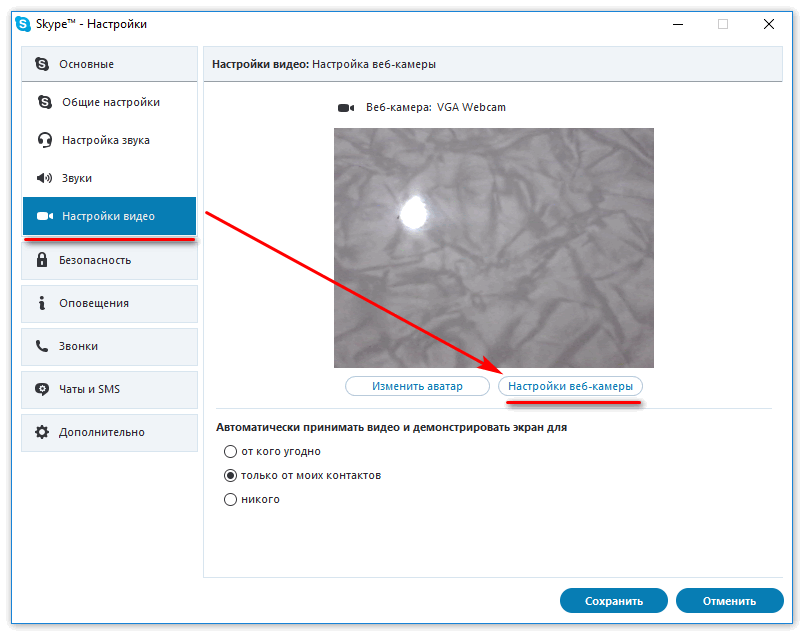Viewport: 804px width, 635px height.
Task: Open Общие настройки in sidebar
Action: pyautogui.click(x=109, y=102)
